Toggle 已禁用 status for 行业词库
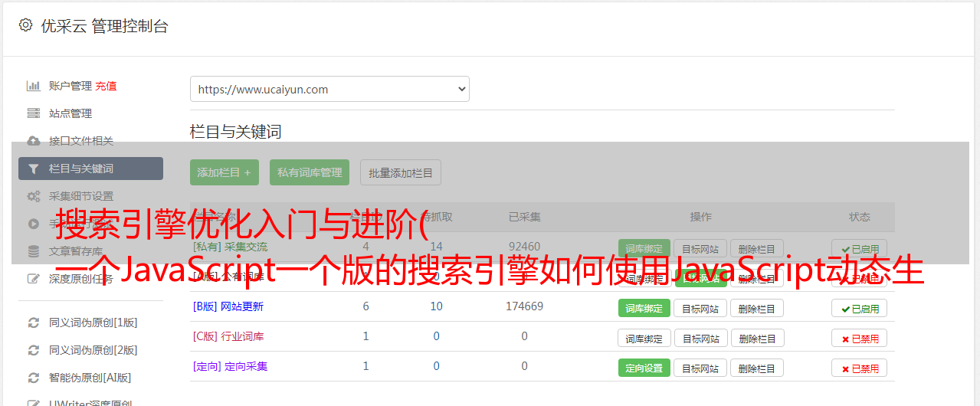The height and width of the screenshot is (406, 980). pyautogui.click(x=860, y=338)
